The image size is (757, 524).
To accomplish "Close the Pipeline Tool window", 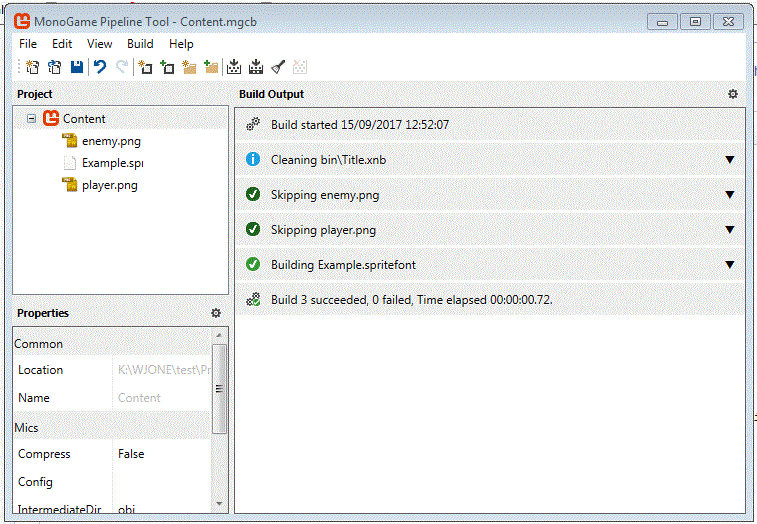I will click(729, 22).
